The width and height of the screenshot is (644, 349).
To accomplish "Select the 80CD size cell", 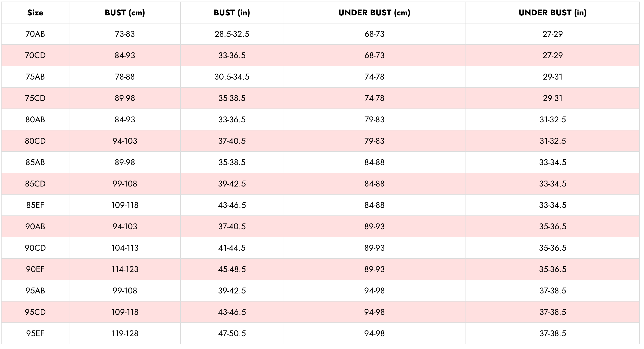I will (35, 141).
